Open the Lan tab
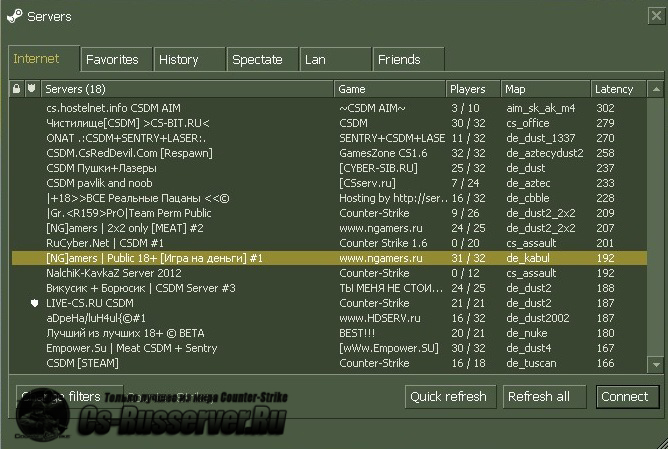The width and height of the screenshot is (668, 449). [335, 59]
